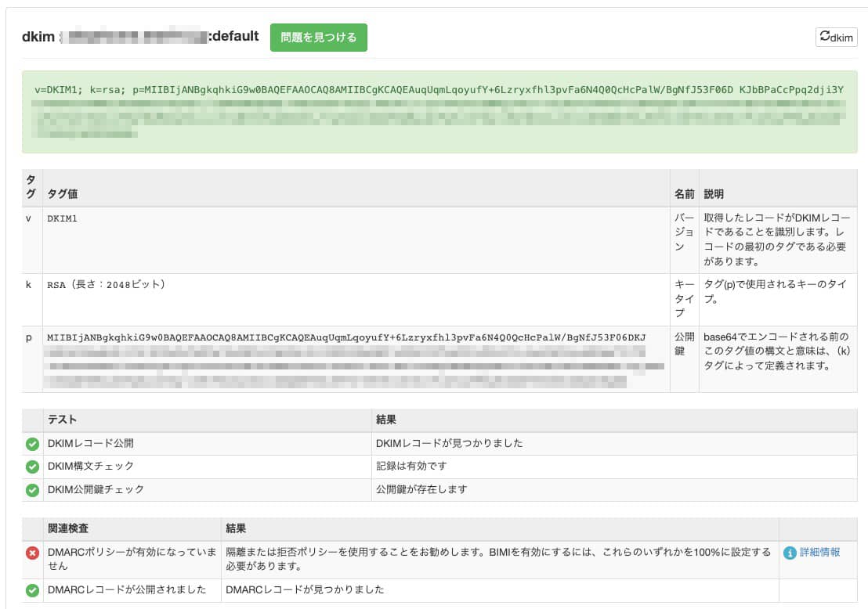Select the DKIM公開鍵チェック test row label
Viewport: 868px width, 609px height.
pyautogui.click(x=96, y=489)
